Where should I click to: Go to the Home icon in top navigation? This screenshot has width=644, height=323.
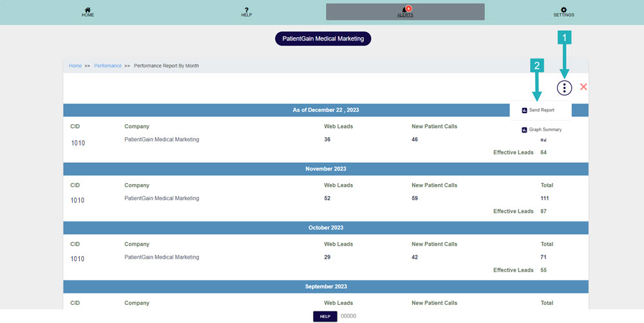(x=88, y=10)
